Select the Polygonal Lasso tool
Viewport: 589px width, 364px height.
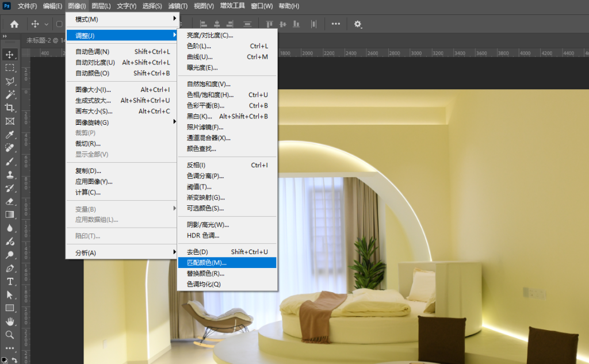tap(10, 81)
